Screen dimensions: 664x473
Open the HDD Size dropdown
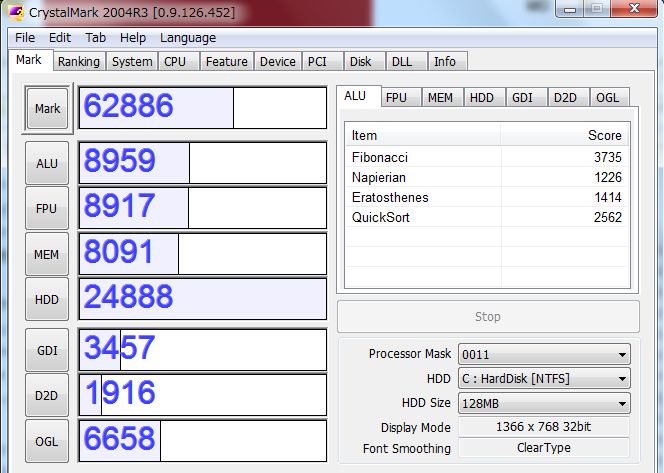tap(544, 403)
